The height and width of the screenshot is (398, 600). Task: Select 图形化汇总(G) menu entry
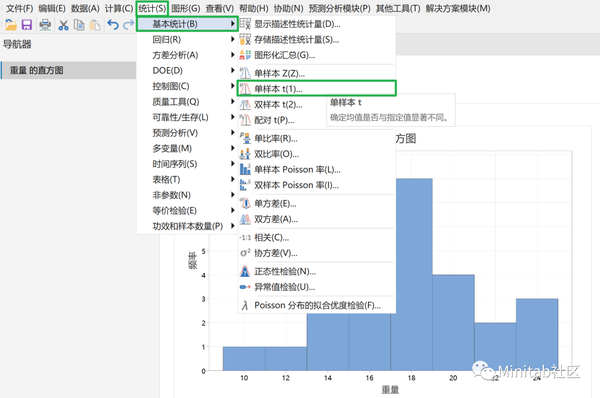tap(317, 55)
